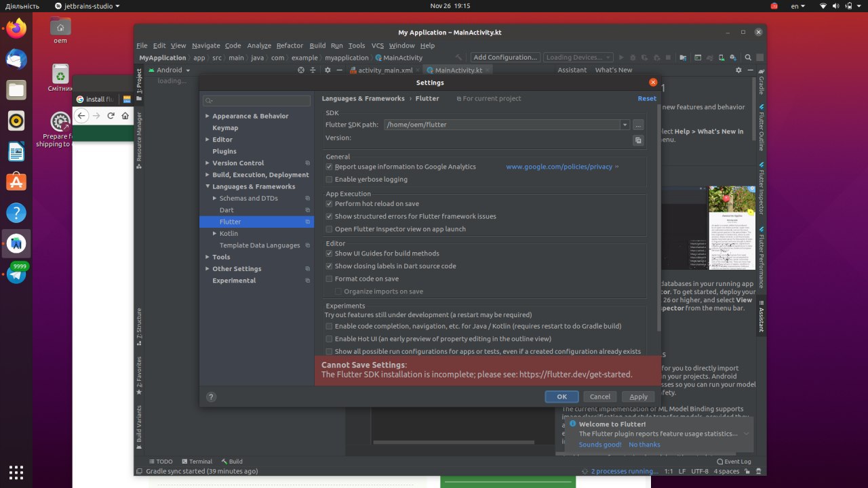Viewport: 868px width, 488px height.
Task: Open the TODO tool window
Action: point(161,462)
